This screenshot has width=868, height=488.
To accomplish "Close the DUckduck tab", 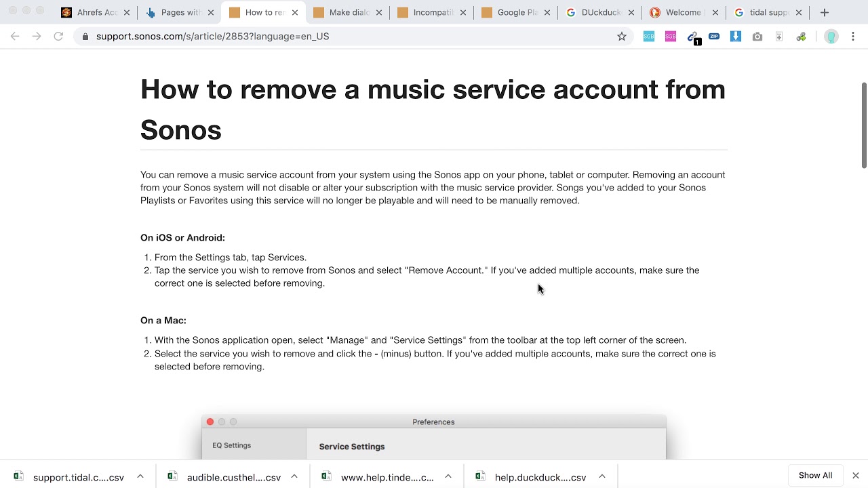I will (631, 12).
